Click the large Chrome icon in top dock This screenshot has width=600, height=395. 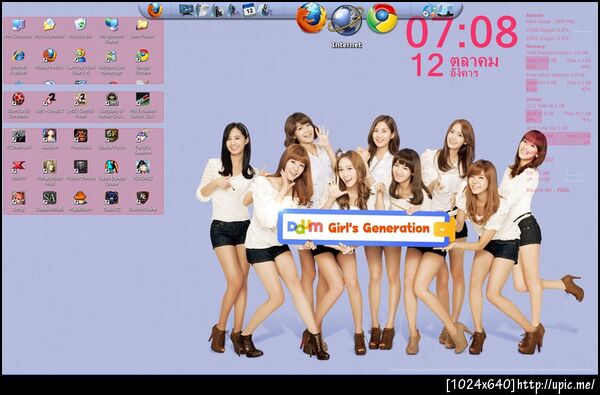tap(382, 18)
